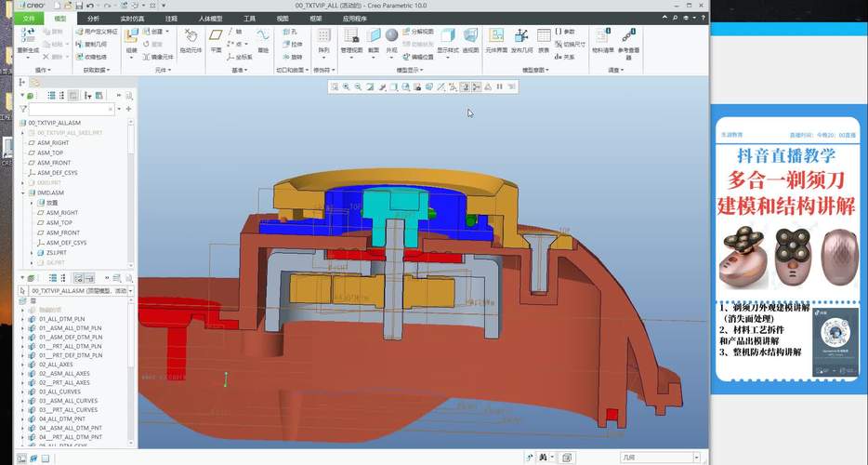The image size is (868, 465).
Task: Click the Section (截面) view icon
Action: click(x=373, y=36)
